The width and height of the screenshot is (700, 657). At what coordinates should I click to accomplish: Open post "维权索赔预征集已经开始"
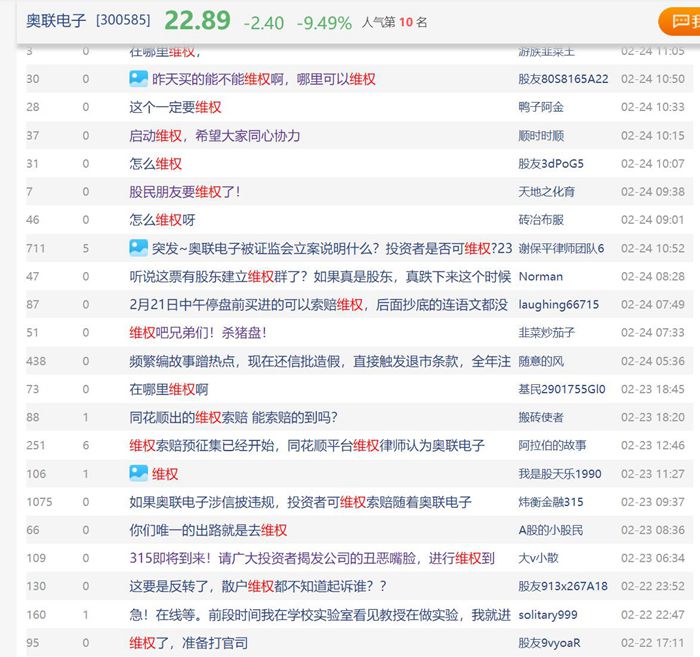[307, 445]
